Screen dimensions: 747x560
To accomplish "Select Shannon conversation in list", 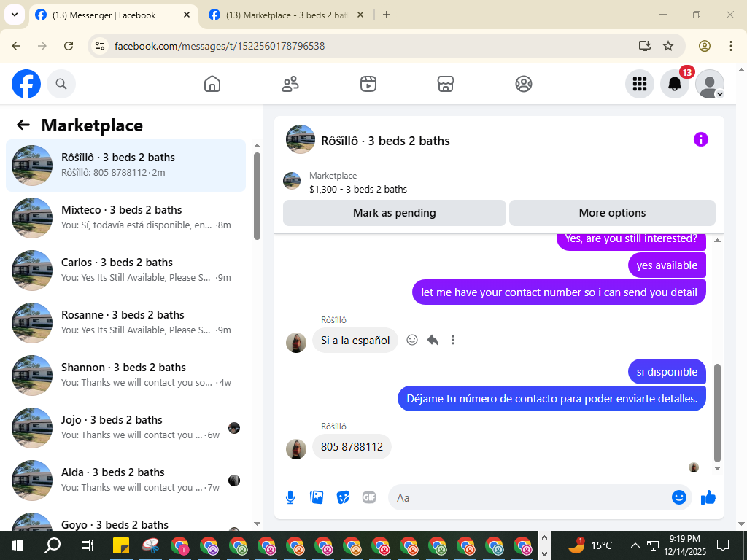I will coord(125,375).
